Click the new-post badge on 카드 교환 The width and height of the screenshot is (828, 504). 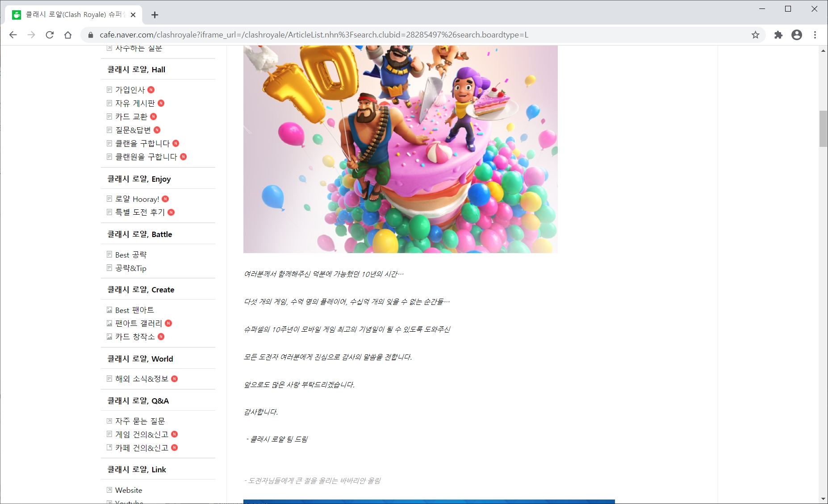click(x=154, y=117)
